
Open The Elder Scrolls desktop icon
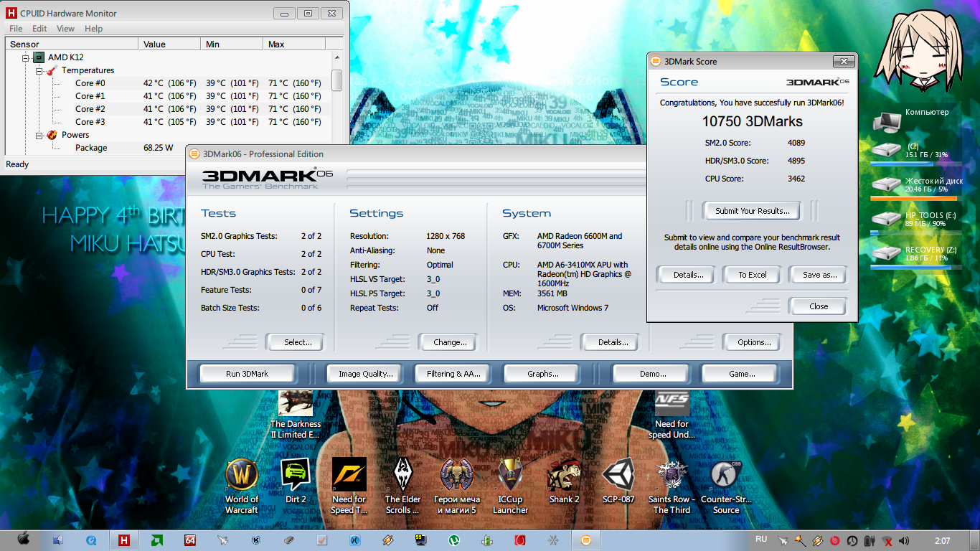point(402,486)
